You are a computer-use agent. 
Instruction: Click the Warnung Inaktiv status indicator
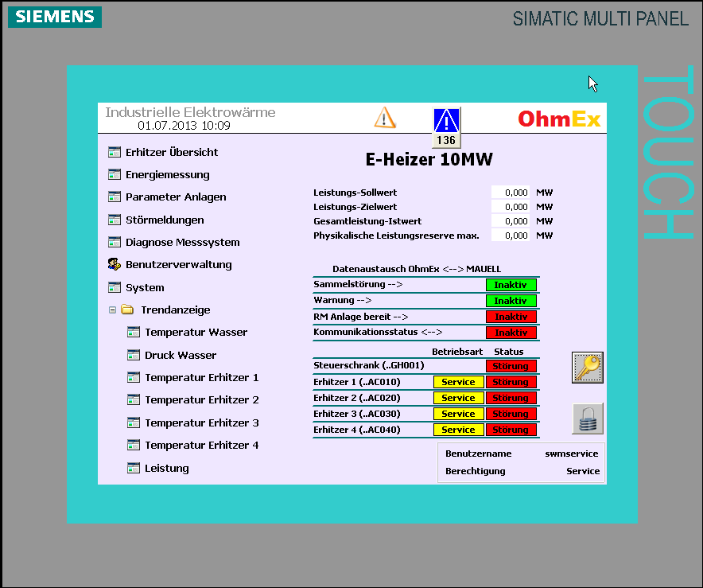(511, 301)
